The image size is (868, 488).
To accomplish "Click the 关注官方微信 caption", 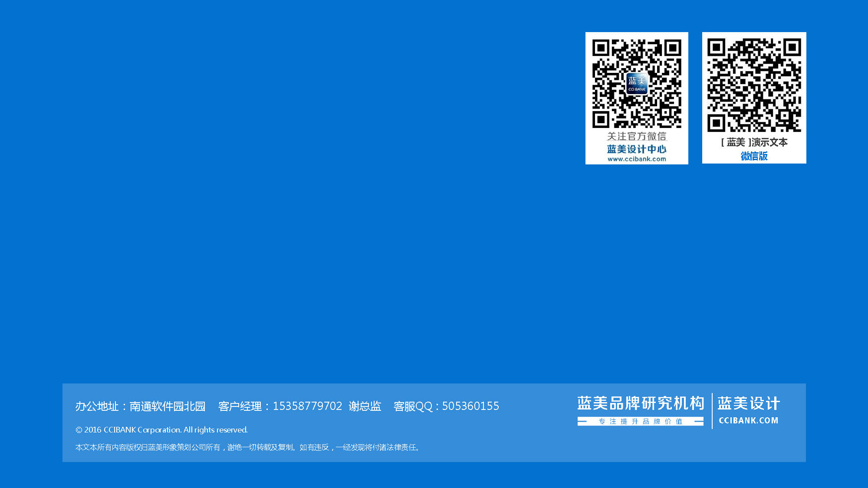I will pyautogui.click(x=637, y=136).
